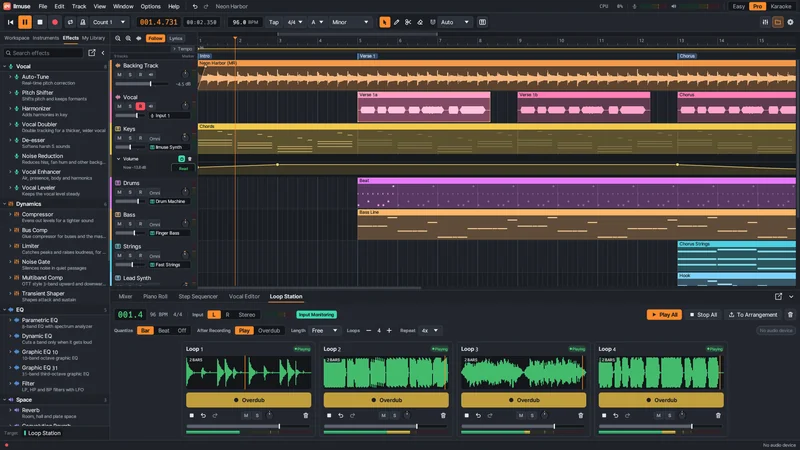Open the settings gear icon
Screen dimensions: 800x450
[790, 22]
